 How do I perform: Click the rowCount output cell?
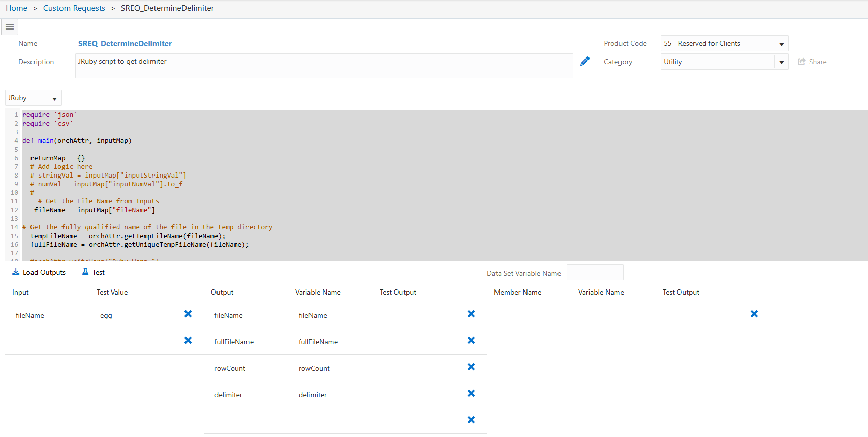230,368
